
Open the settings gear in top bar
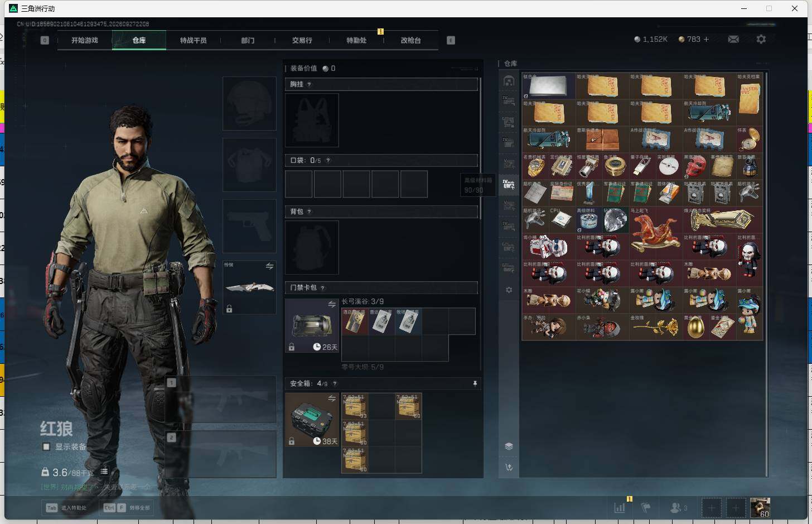pyautogui.click(x=761, y=39)
